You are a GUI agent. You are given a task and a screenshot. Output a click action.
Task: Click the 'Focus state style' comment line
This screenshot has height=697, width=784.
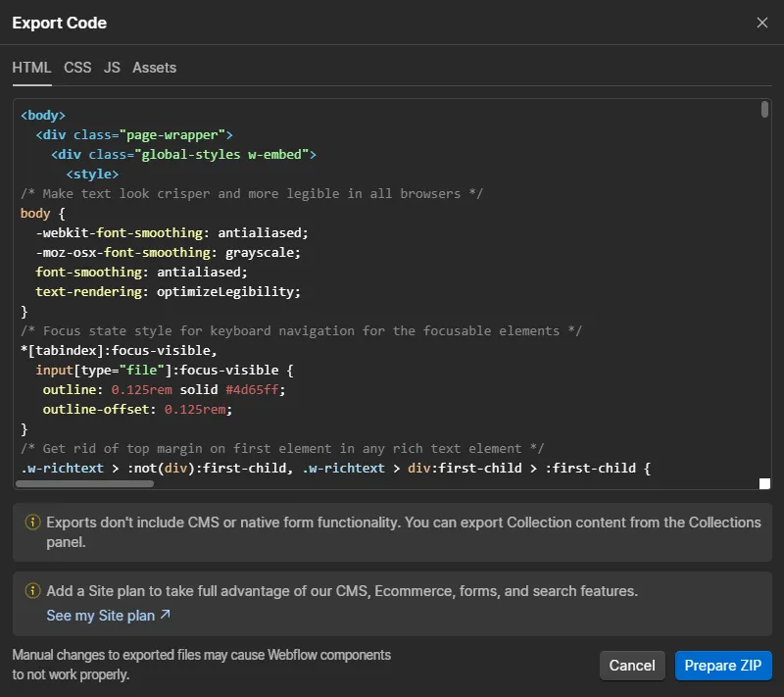[301, 331]
